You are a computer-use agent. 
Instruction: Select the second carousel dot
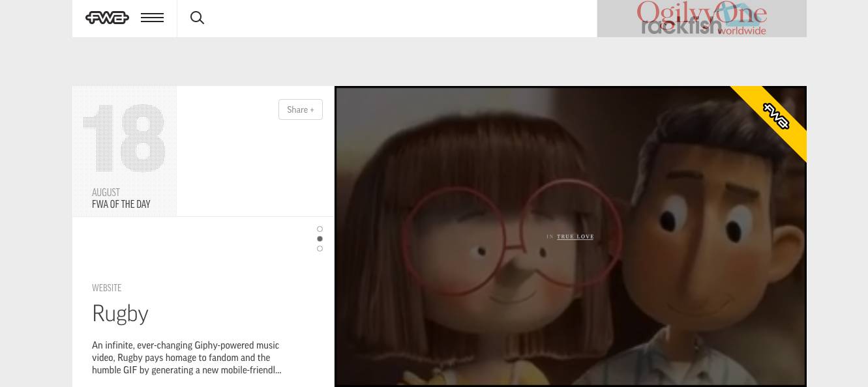320,238
